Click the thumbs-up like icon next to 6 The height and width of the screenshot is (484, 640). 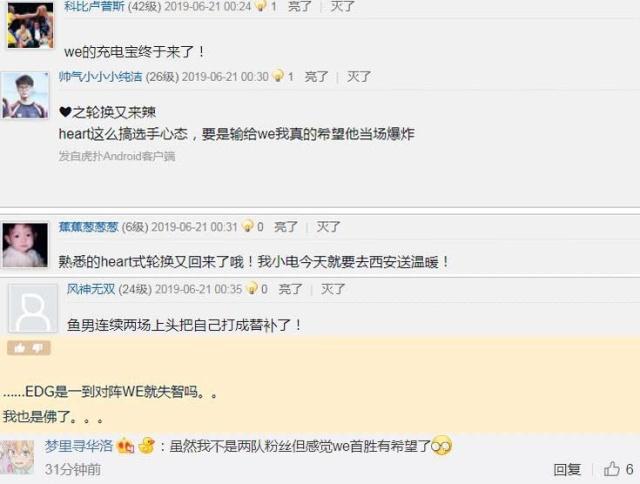tap(611, 468)
